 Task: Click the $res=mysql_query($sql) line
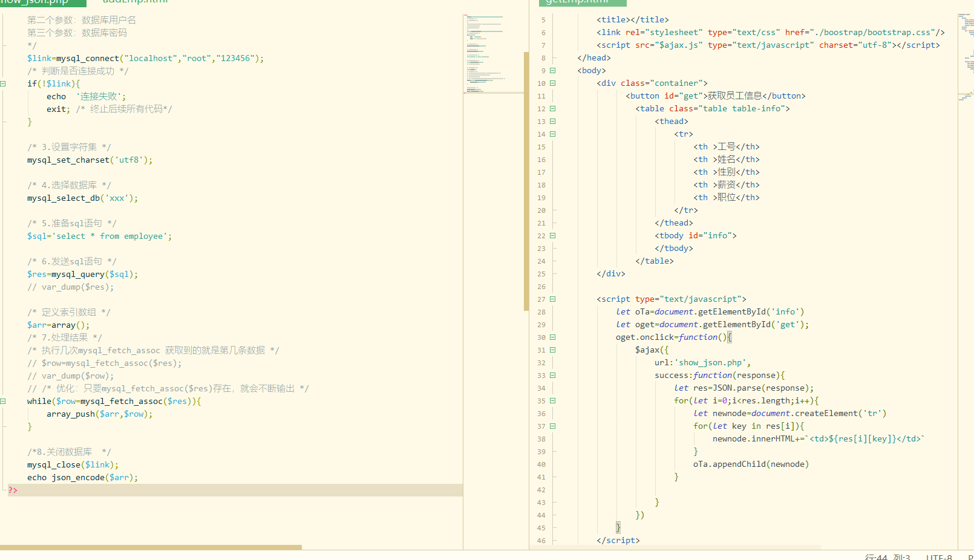(x=82, y=275)
